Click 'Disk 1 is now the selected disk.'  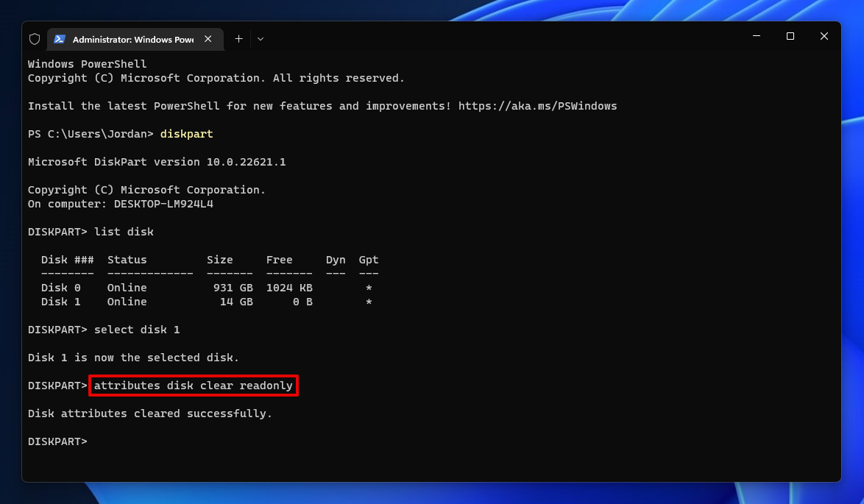click(133, 358)
